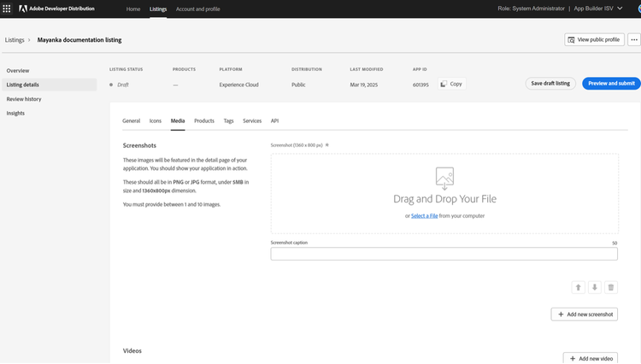Click Save draft listing

(x=550, y=84)
